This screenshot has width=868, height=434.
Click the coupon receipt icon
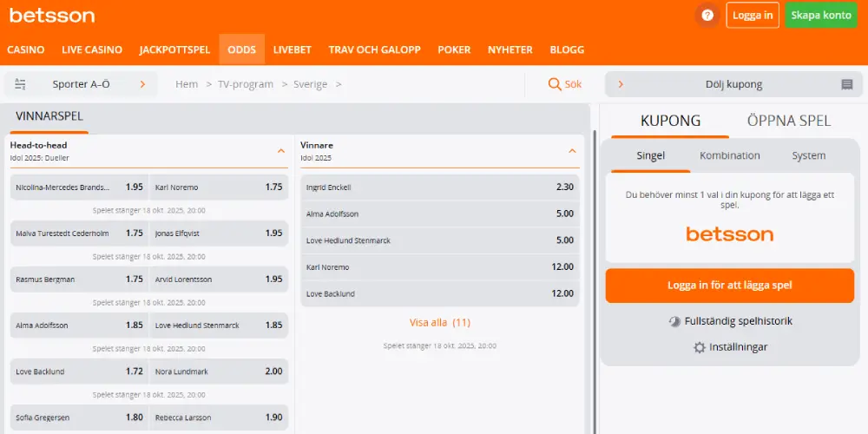click(847, 84)
